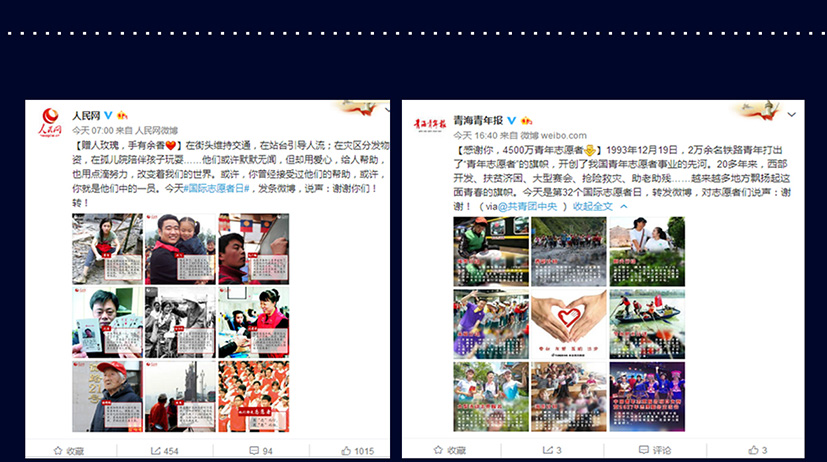
Task: Click the 青海青年报 avatar logo
Action: coord(430,124)
